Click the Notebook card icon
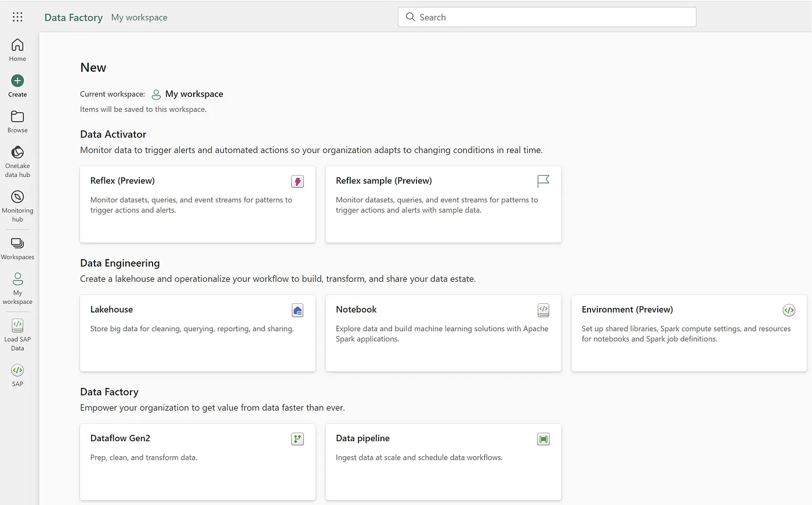 pyautogui.click(x=543, y=310)
